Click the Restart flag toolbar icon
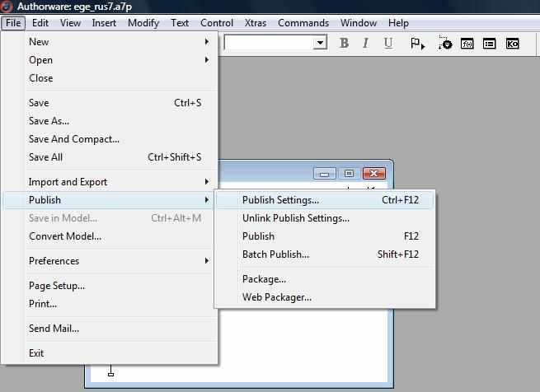This screenshot has height=392, width=540. coord(417,44)
